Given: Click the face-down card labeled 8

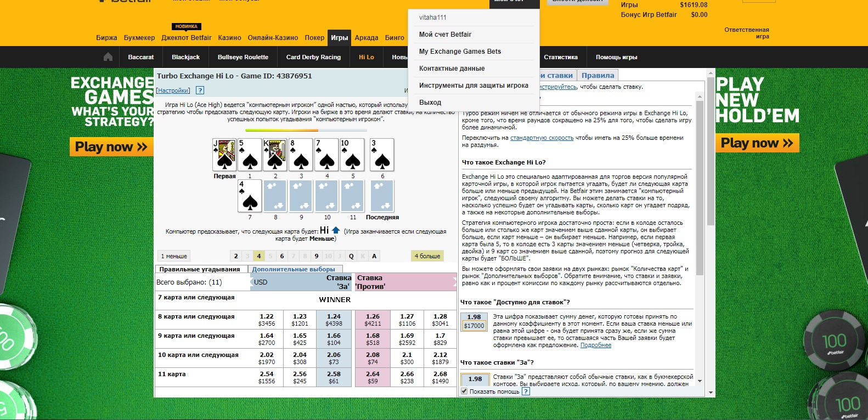Looking at the screenshot, I should pos(275,196).
